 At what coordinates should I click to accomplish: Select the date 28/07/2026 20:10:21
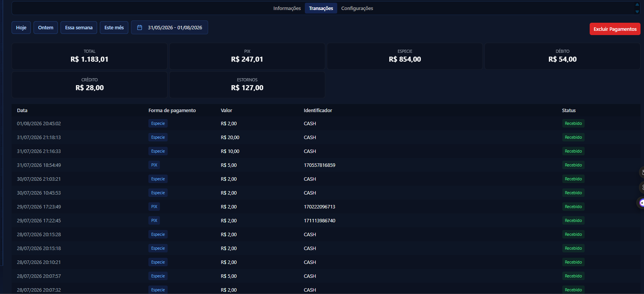39,262
